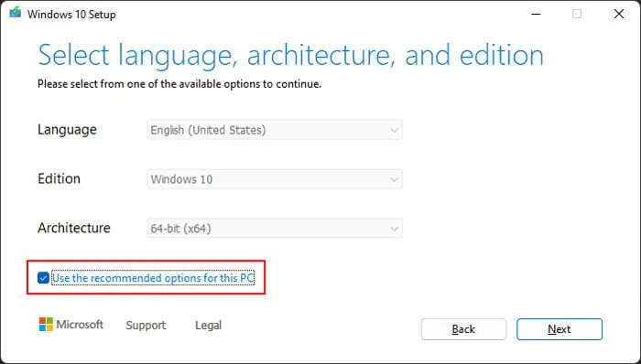Screen dimensions: 641x364
Task: Open the Edition dropdown showing Windows 10
Action: [275, 179]
